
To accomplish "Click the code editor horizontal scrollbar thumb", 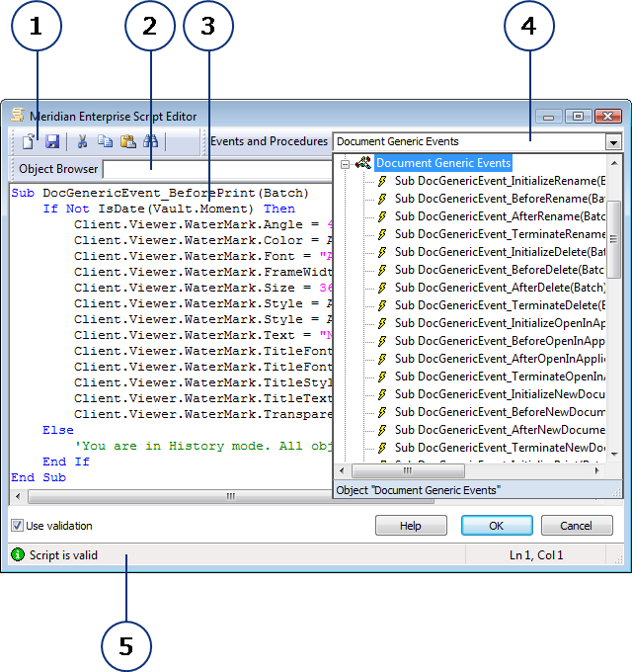I will [231, 496].
